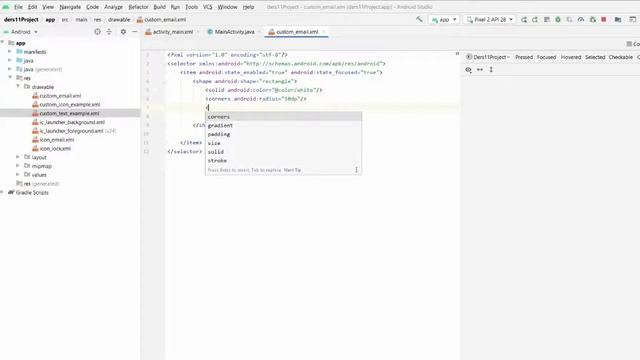Click the Run with Coverage icon
Screen dimensions: 640x360
[x=569, y=20]
